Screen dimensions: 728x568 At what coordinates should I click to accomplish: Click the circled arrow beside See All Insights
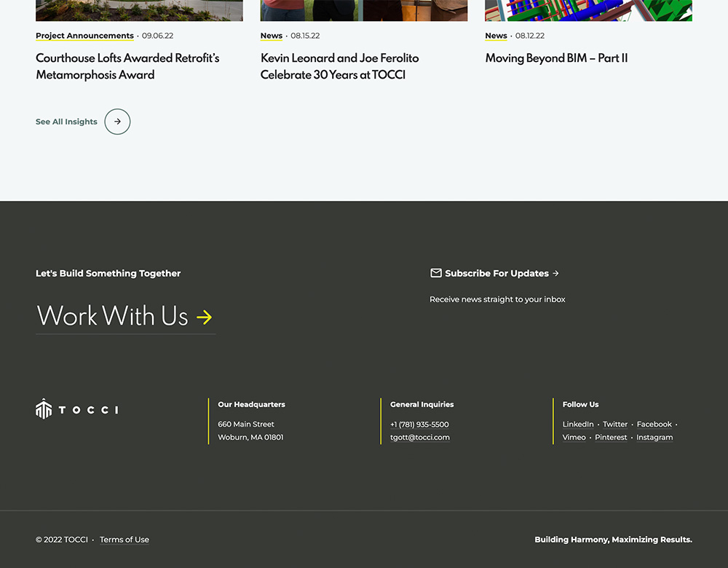tap(117, 122)
